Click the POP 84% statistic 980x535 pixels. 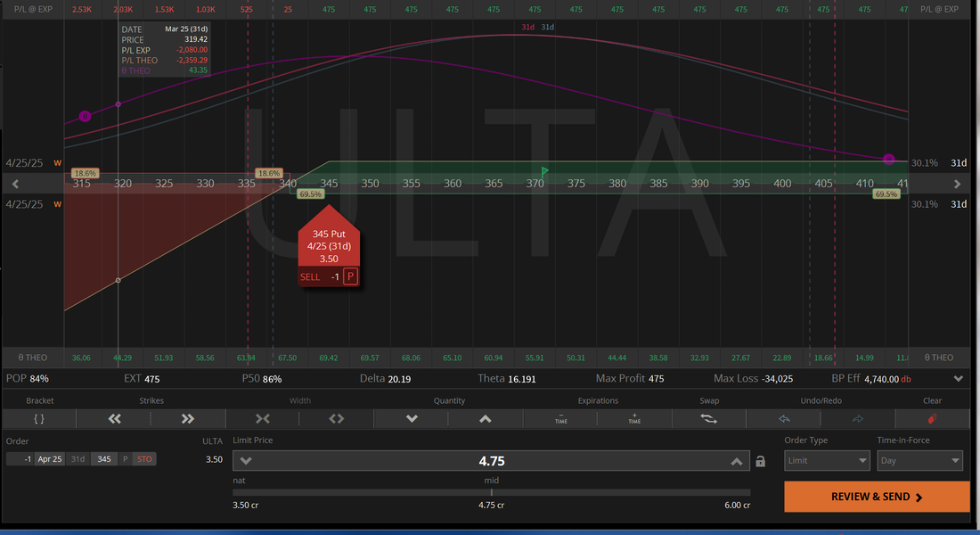28,379
